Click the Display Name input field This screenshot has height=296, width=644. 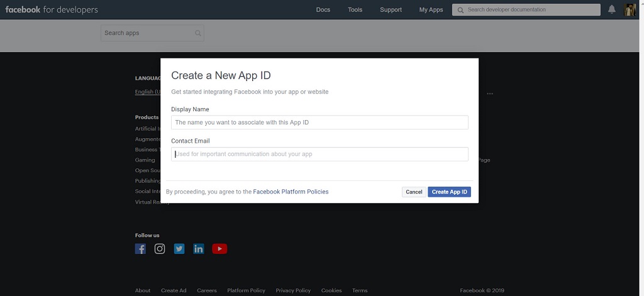click(319, 123)
